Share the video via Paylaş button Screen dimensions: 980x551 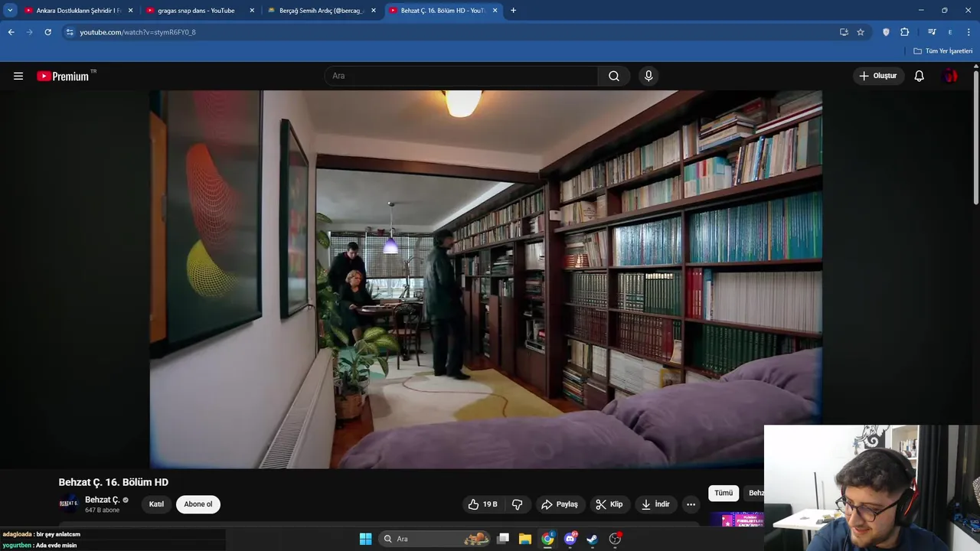point(560,504)
